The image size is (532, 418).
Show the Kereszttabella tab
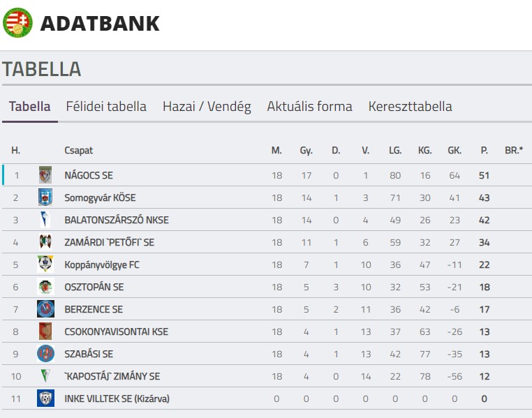(x=410, y=107)
